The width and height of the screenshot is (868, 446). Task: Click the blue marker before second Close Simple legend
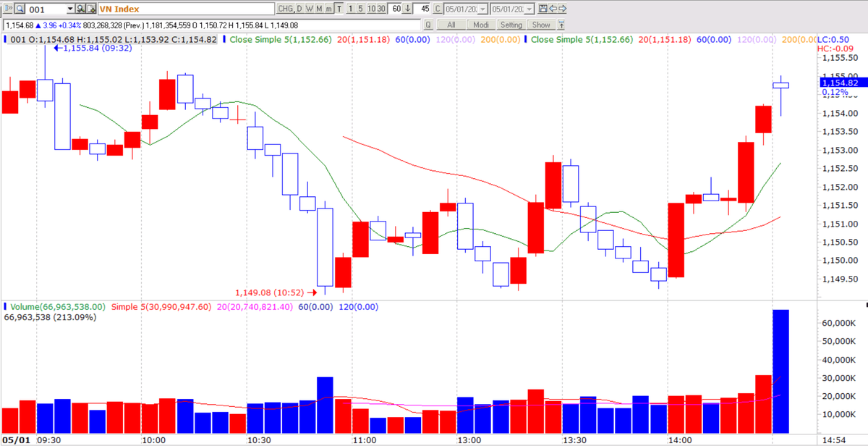(526, 39)
